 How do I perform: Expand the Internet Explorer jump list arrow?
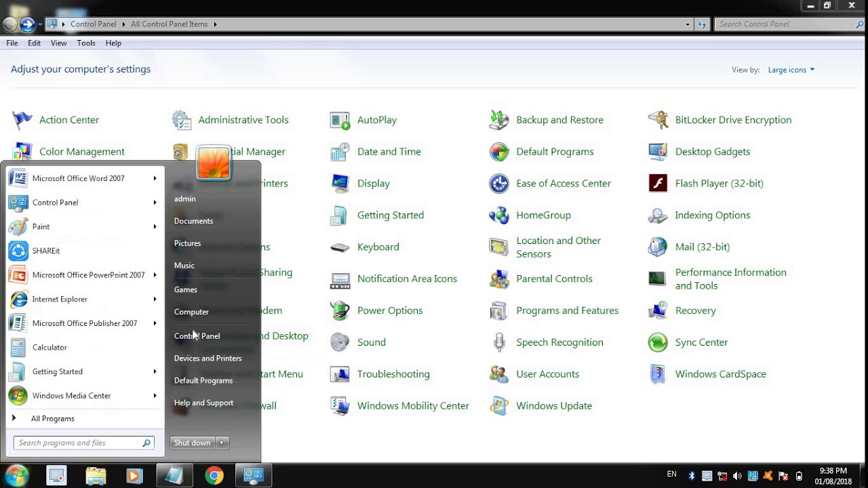[155, 299]
